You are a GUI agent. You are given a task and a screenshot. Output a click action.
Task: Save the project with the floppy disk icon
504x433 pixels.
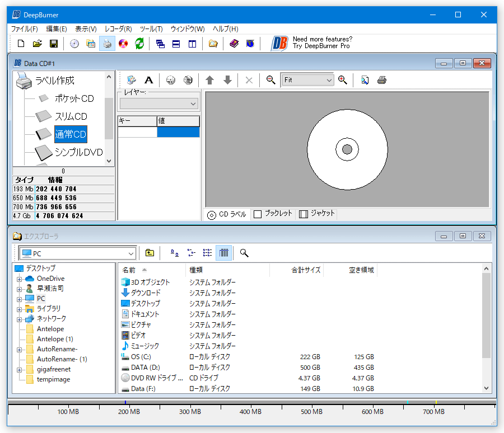coord(54,44)
